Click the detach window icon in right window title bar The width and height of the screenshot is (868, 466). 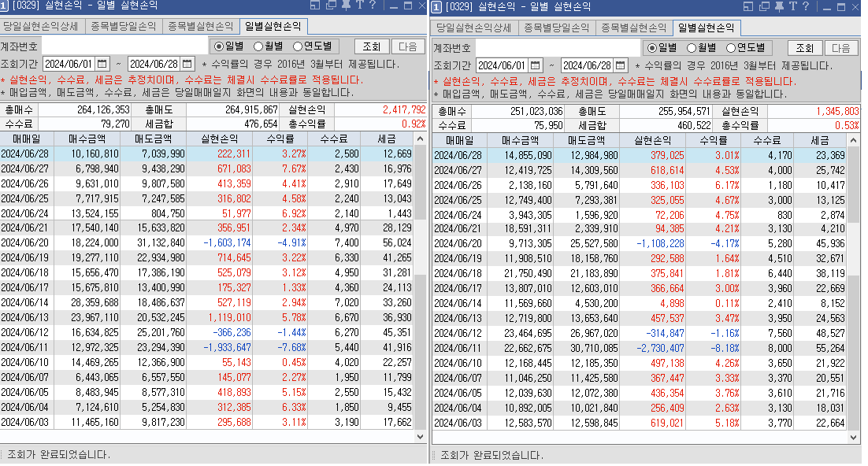click(748, 6)
